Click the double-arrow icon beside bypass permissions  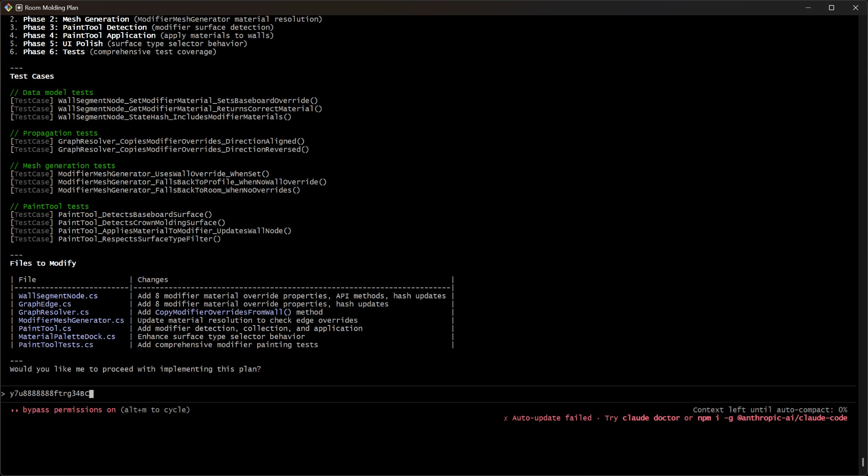click(15, 410)
